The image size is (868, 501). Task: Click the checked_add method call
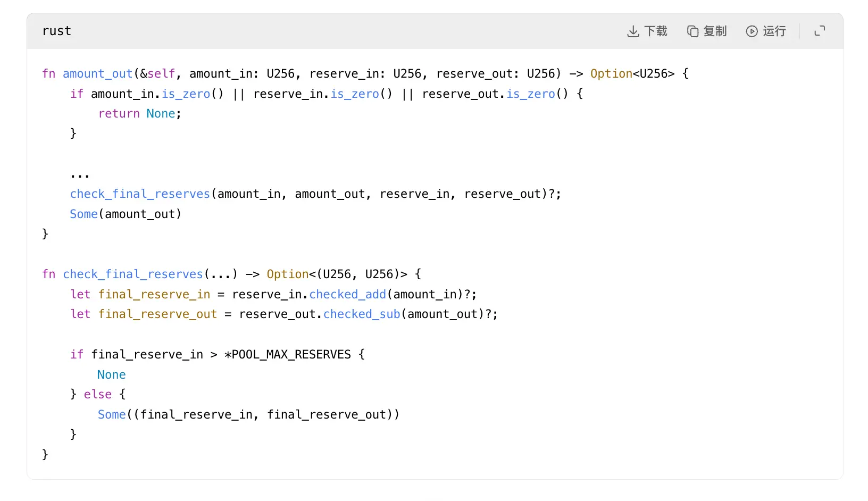[347, 295]
